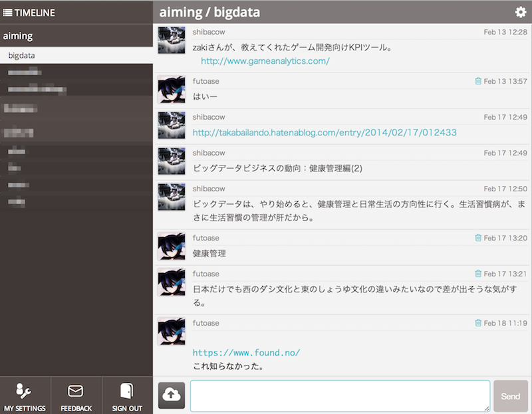Delete the はいー message with its trash icon

(478, 80)
